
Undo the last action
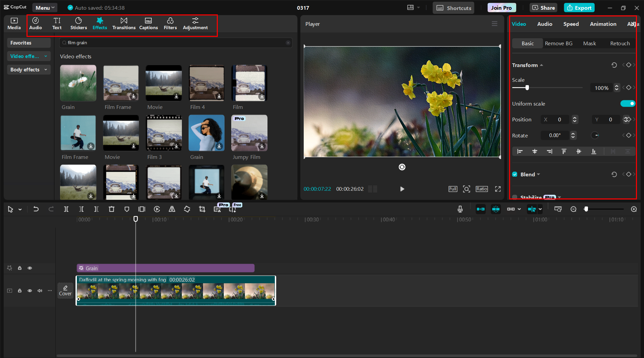(36, 209)
